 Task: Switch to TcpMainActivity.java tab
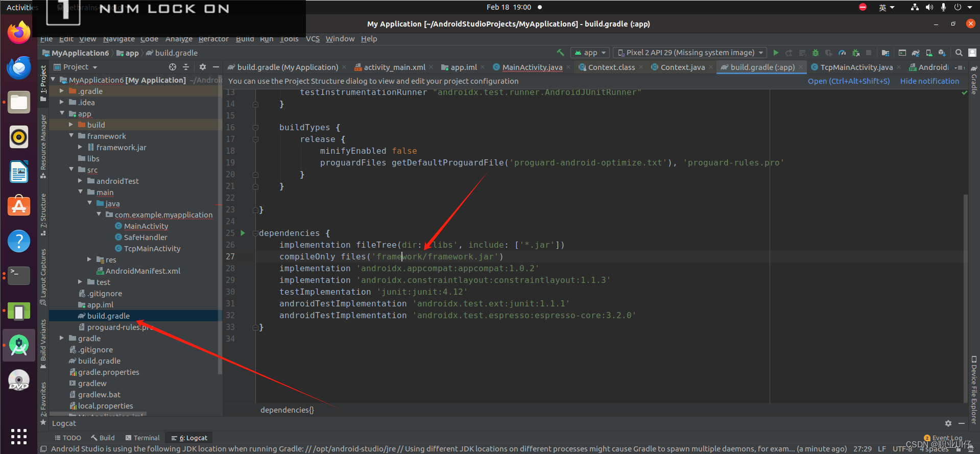pos(856,67)
